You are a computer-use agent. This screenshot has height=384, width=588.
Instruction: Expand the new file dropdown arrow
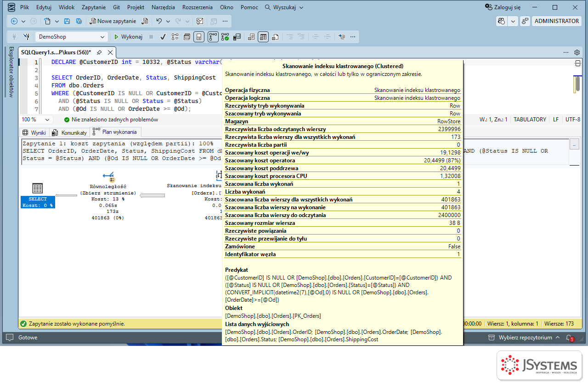(57, 21)
